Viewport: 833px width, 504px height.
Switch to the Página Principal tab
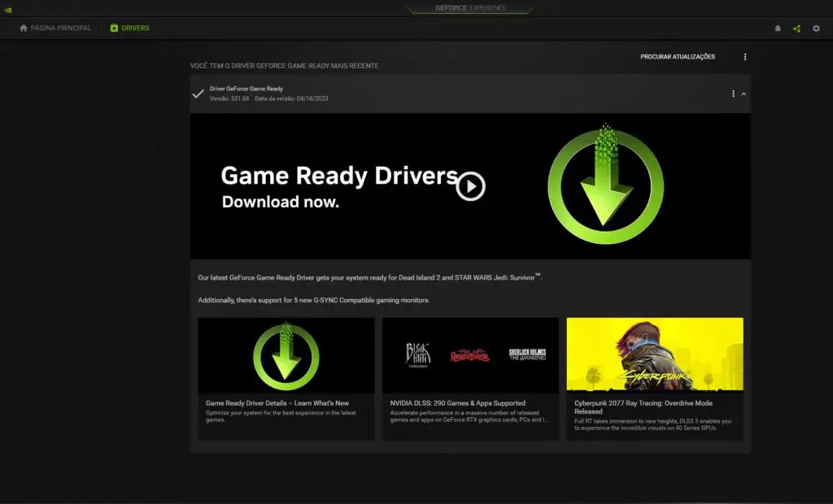coord(55,28)
